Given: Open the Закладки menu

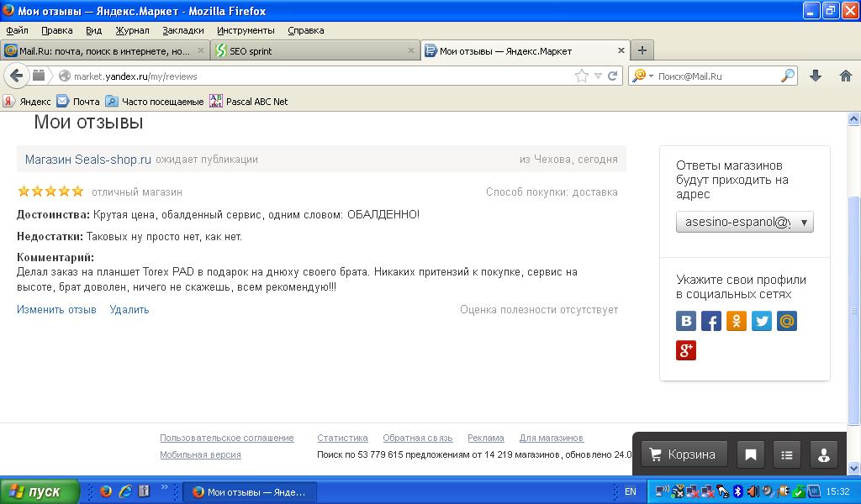Looking at the screenshot, I should [x=182, y=30].
